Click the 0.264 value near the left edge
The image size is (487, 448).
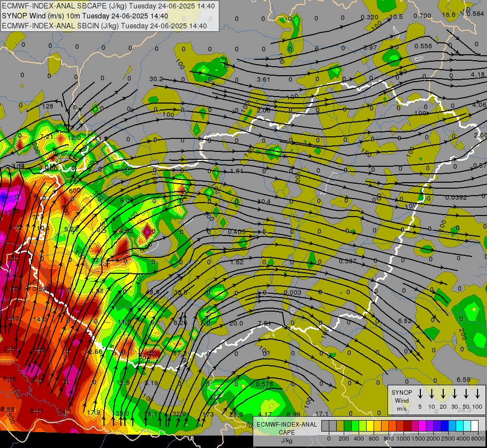coord(13,288)
